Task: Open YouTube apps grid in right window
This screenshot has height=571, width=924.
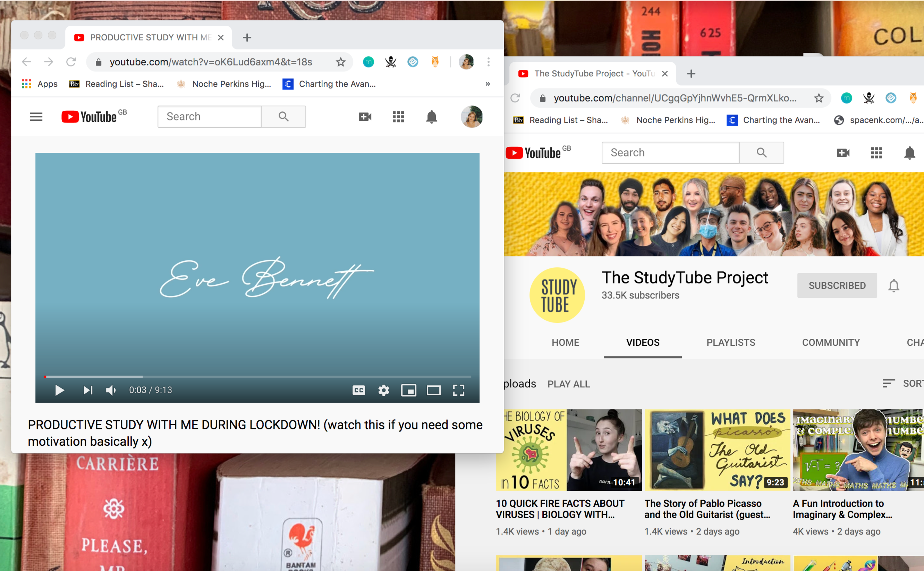Action: 876,153
